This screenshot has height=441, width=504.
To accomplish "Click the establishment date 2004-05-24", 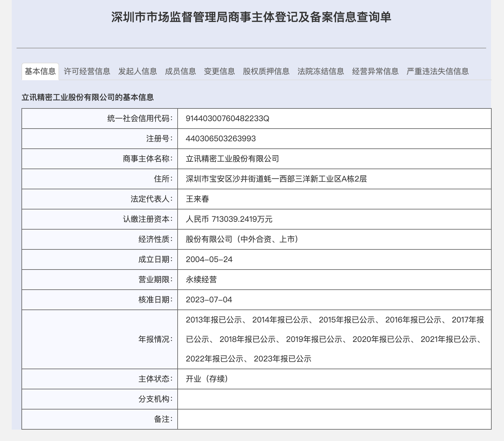I will 209,259.
